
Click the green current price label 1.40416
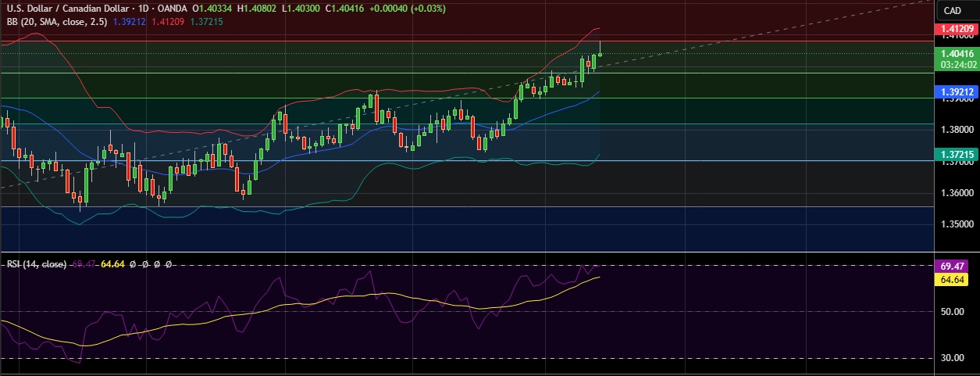point(956,54)
